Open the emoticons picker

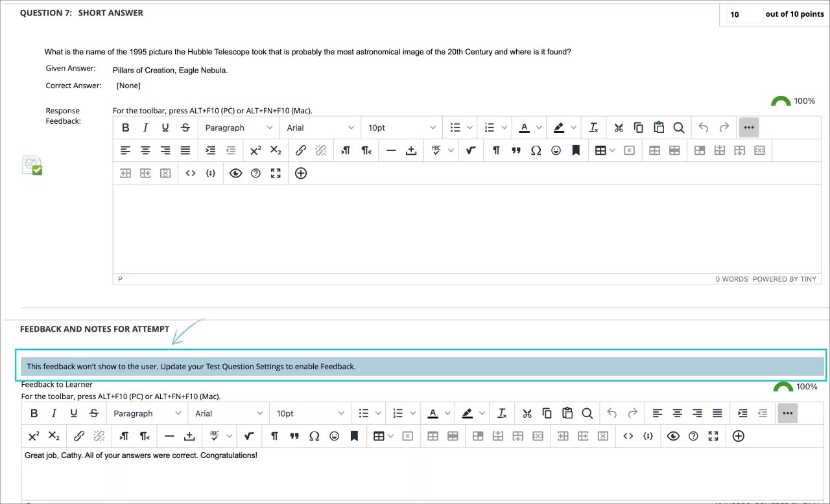(556, 150)
